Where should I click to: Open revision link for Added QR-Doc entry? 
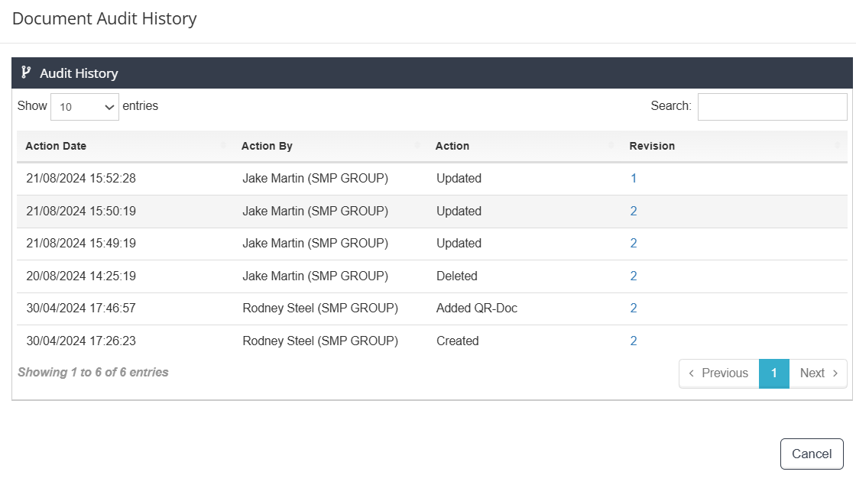pos(634,309)
